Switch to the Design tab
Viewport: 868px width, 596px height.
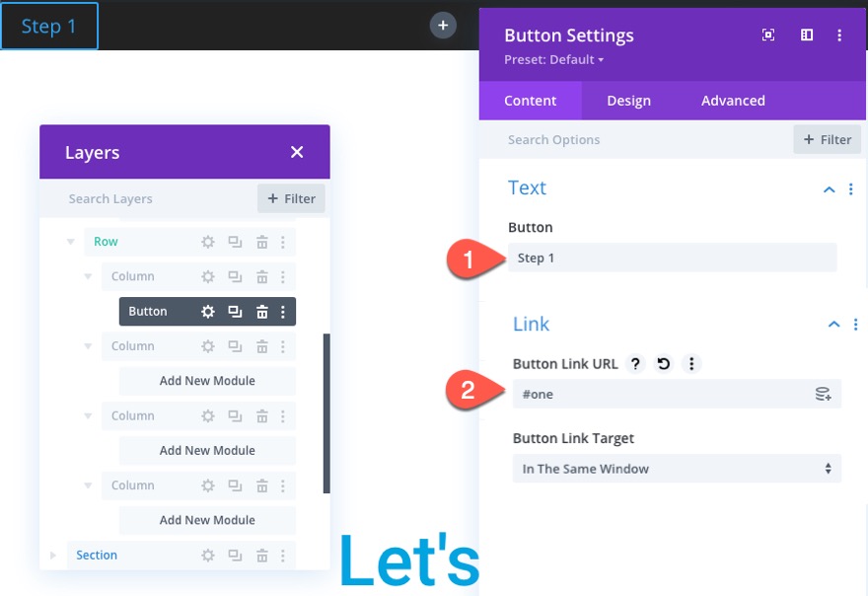pos(629,101)
